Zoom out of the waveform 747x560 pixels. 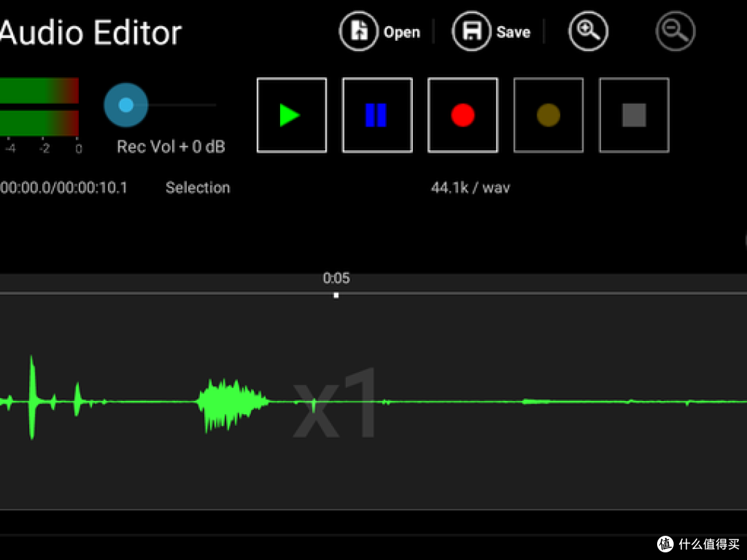coord(676,31)
